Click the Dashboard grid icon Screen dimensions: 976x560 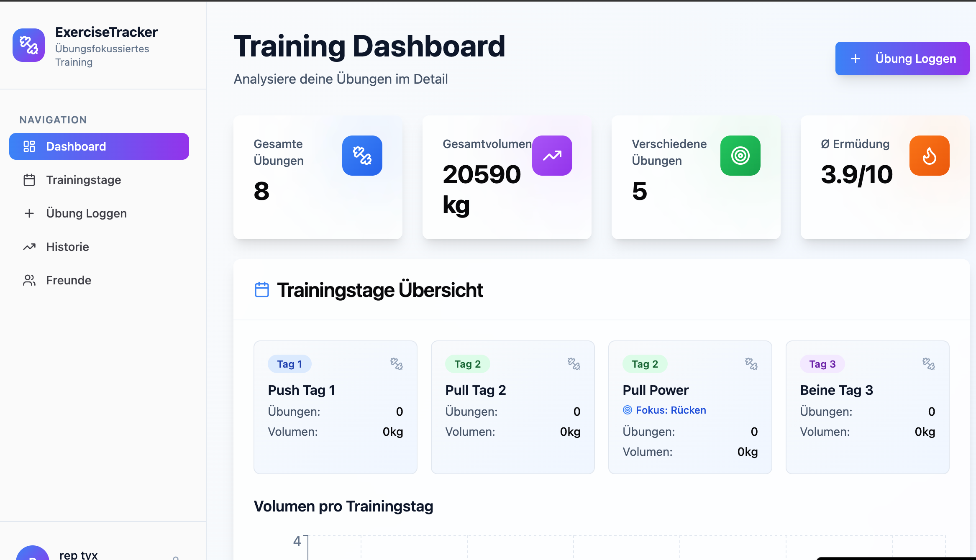pos(29,146)
